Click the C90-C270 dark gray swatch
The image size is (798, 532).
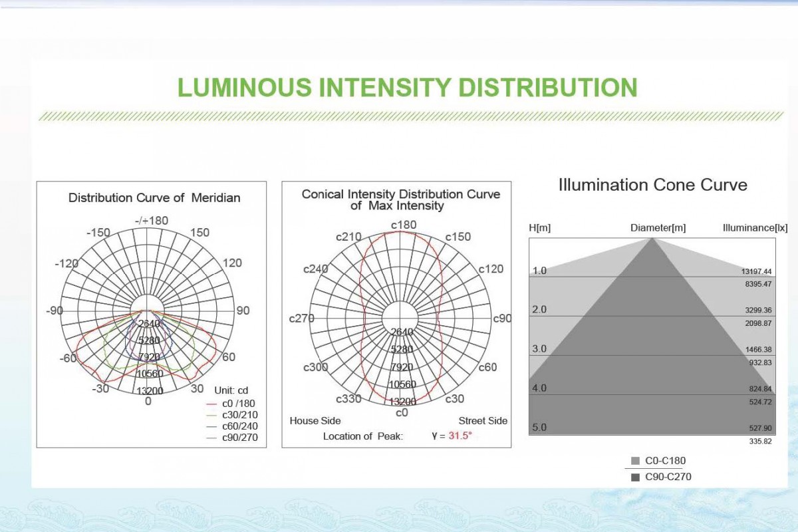(636, 477)
